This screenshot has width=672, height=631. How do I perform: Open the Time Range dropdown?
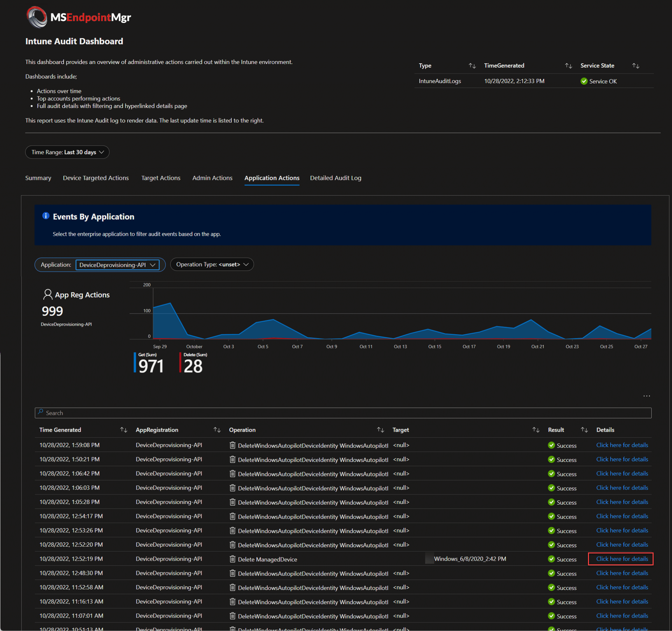coord(67,152)
